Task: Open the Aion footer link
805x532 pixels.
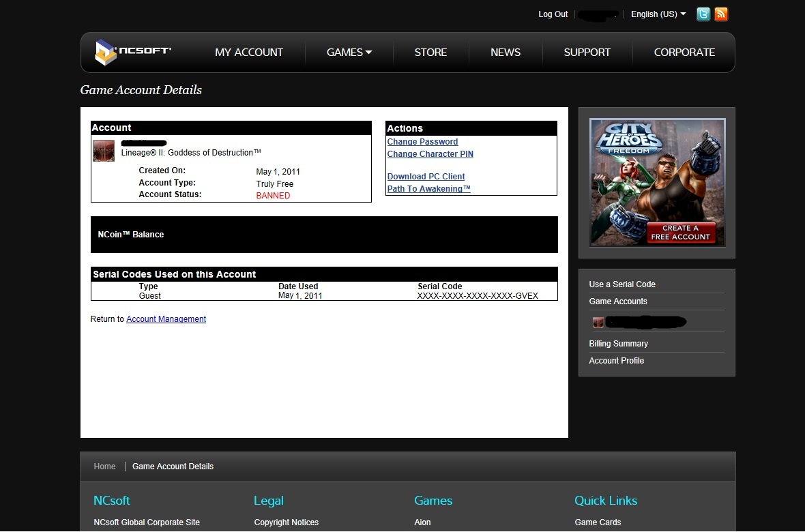Action: point(422,522)
